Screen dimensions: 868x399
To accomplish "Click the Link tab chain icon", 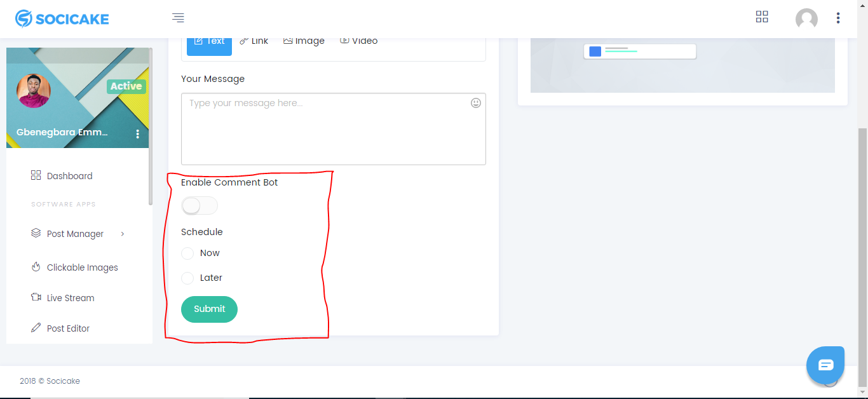I will 244,41.
